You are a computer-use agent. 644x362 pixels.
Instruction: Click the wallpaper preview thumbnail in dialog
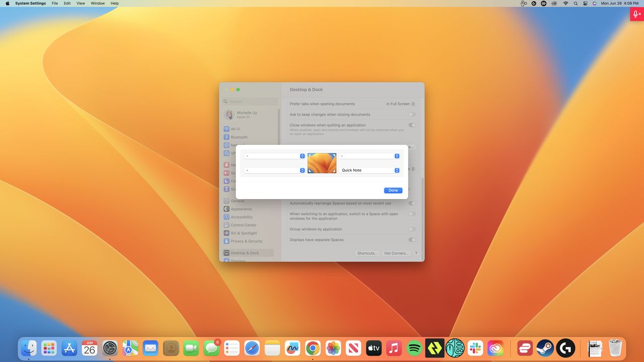tap(322, 163)
